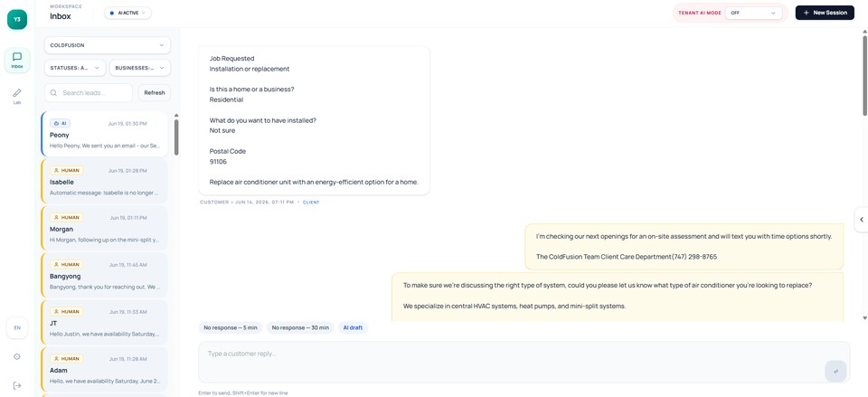Refresh the leads list
868x397 pixels.
coord(155,93)
